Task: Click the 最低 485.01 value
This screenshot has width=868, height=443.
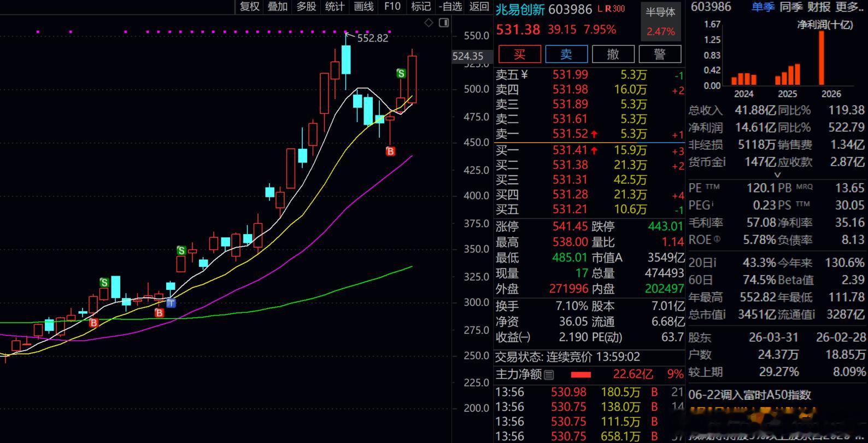Action: point(570,258)
